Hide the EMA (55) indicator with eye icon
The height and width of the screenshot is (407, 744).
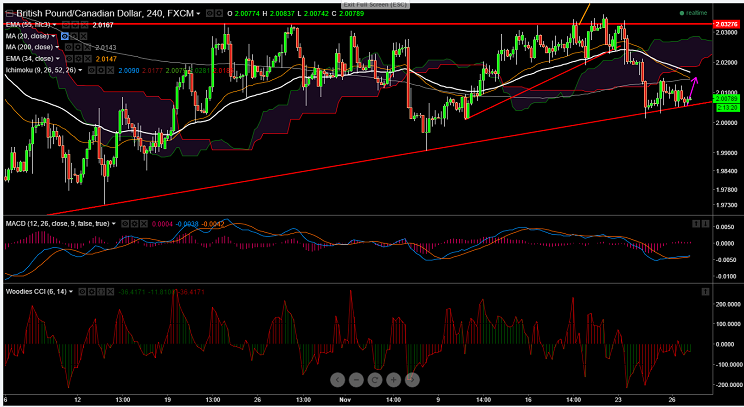(x=65, y=25)
